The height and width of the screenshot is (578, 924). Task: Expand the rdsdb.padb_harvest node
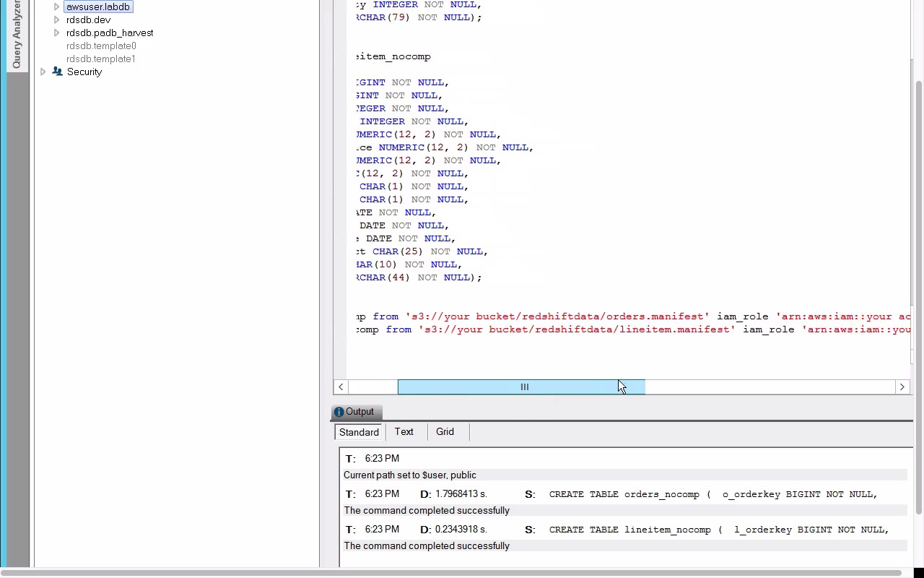(x=56, y=33)
